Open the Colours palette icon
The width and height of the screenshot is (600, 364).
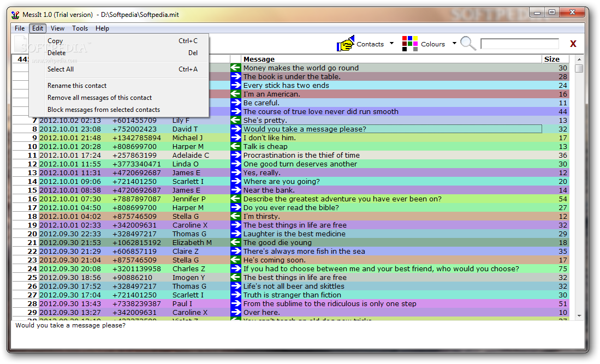click(410, 44)
